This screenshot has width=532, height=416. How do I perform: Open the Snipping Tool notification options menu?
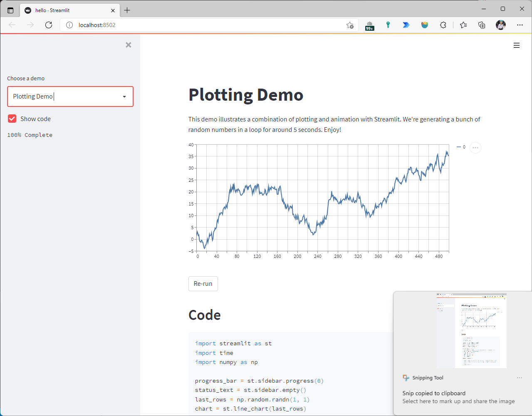click(x=519, y=377)
